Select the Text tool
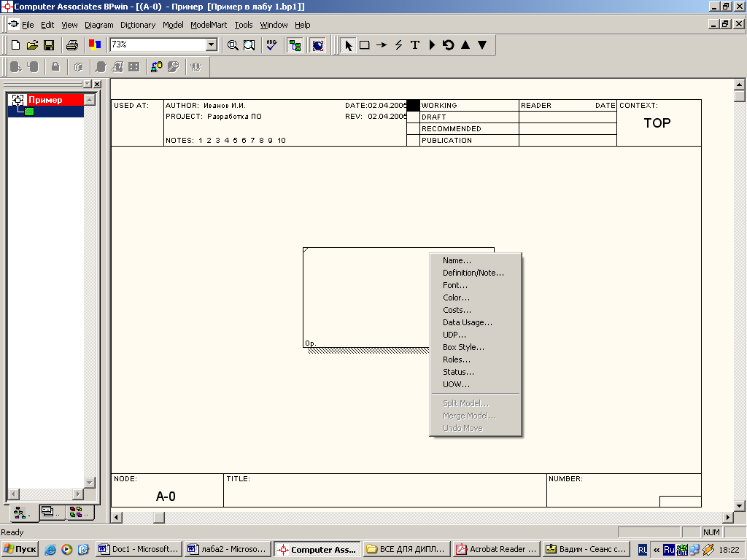This screenshot has width=747, height=560. [415, 45]
